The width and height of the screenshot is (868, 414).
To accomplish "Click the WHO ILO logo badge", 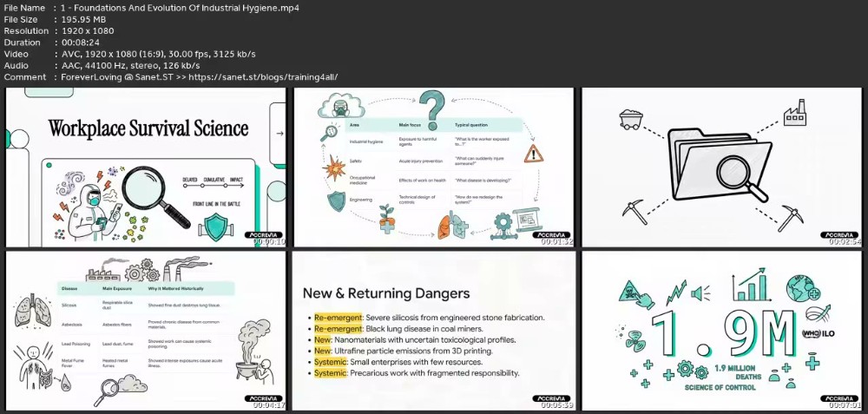I will click(x=818, y=333).
